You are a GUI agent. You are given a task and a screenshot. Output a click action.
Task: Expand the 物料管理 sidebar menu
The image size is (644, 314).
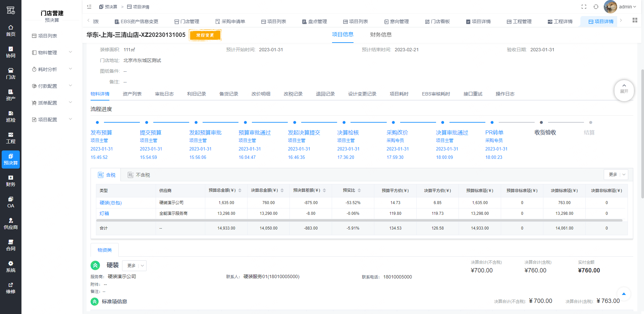pyautogui.click(x=52, y=53)
